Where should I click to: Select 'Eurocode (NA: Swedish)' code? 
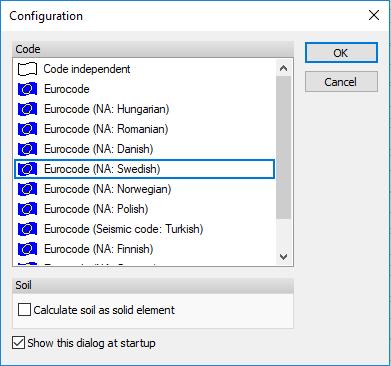[x=145, y=169]
